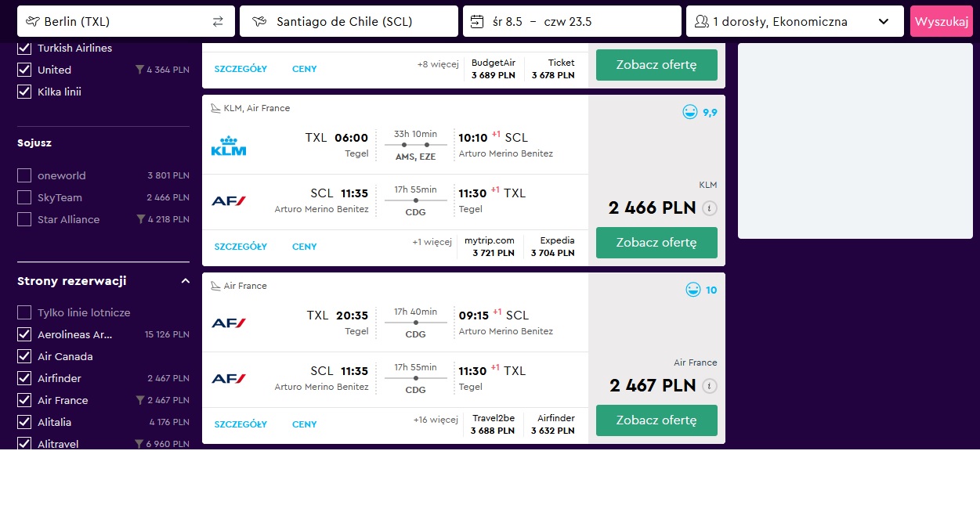Toggle the Tylko linie lotnicze checkbox
The width and height of the screenshot is (980, 523).
(24, 312)
